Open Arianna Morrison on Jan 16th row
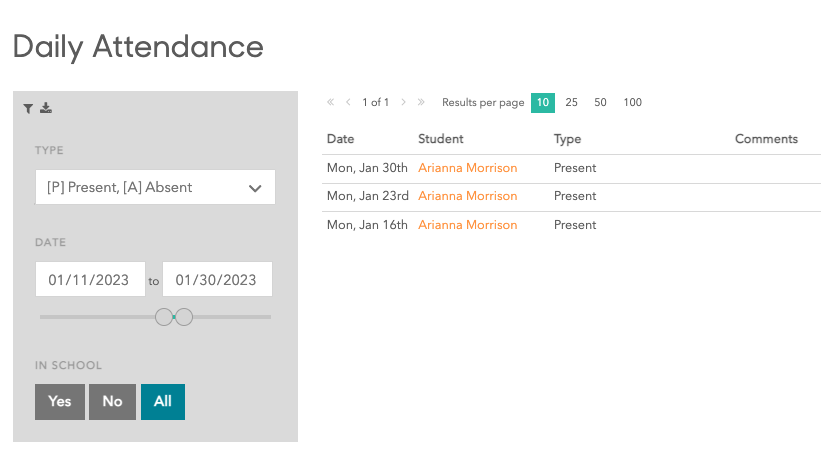The image size is (821, 453). (x=467, y=225)
